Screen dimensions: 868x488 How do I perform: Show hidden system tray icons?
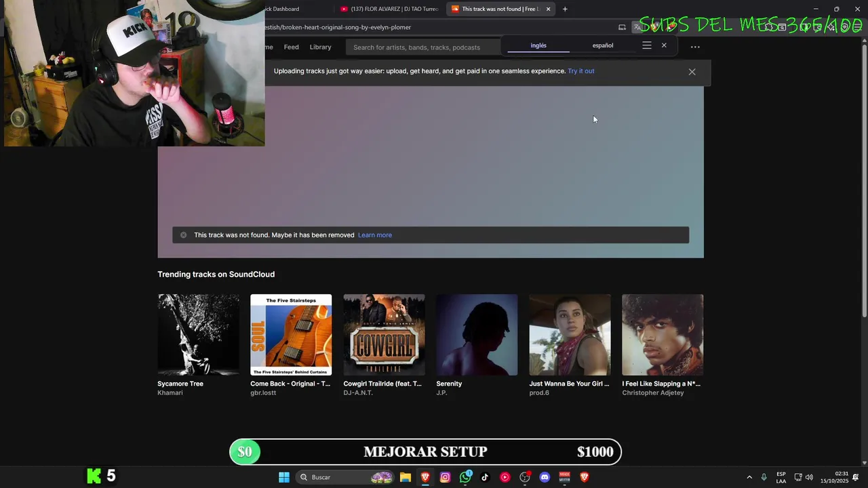(x=749, y=477)
